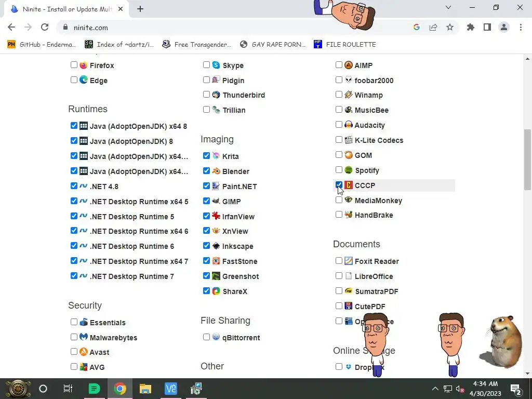Click the Spotify icon
This screenshot has width=532, height=399.
349,170
